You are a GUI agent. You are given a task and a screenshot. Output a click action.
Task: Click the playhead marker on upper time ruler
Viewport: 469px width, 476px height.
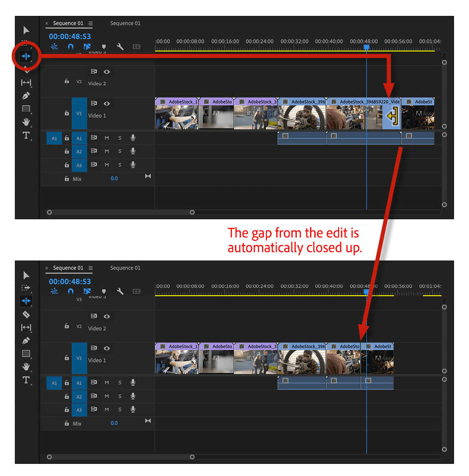pyautogui.click(x=366, y=47)
